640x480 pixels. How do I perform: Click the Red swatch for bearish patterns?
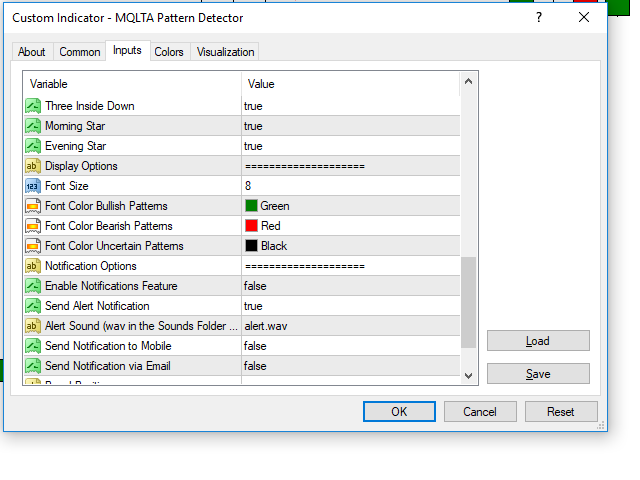[251, 226]
